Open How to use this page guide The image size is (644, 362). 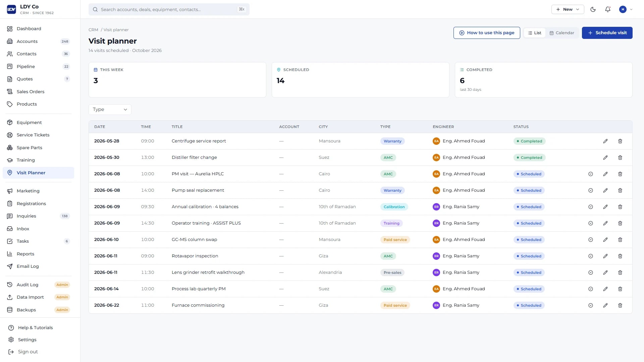click(x=487, y=33)
